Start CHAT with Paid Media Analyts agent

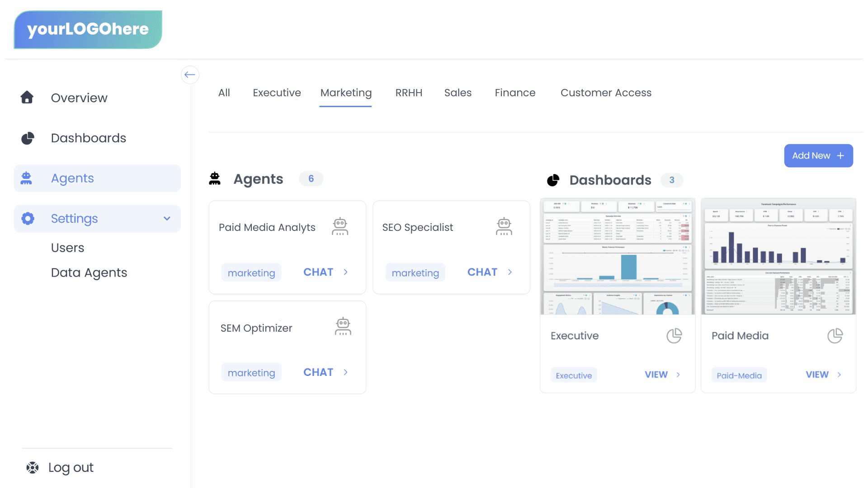click(318, 272)
